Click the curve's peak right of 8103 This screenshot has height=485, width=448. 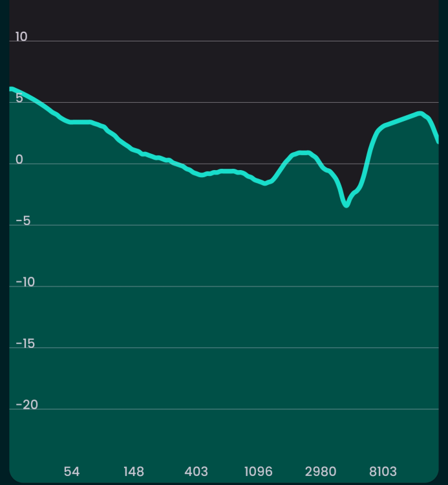[420, 113]
